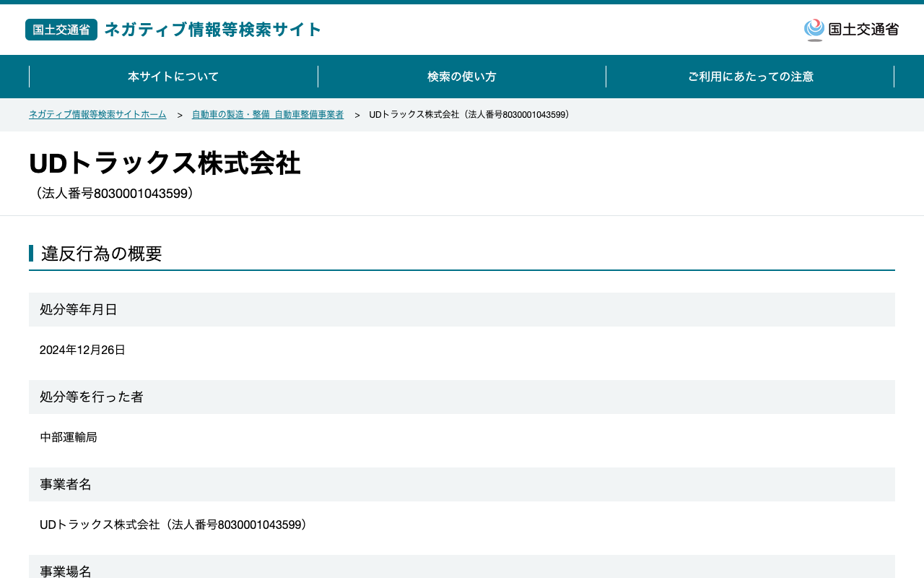Click the date 2024年12月26日

point(82,350)
